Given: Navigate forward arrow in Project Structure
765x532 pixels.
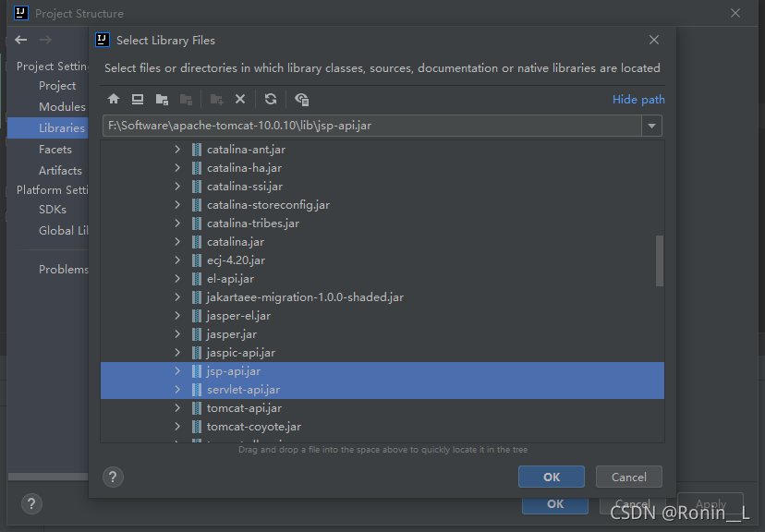Looking at the screenshot, I should coord(45,40).
